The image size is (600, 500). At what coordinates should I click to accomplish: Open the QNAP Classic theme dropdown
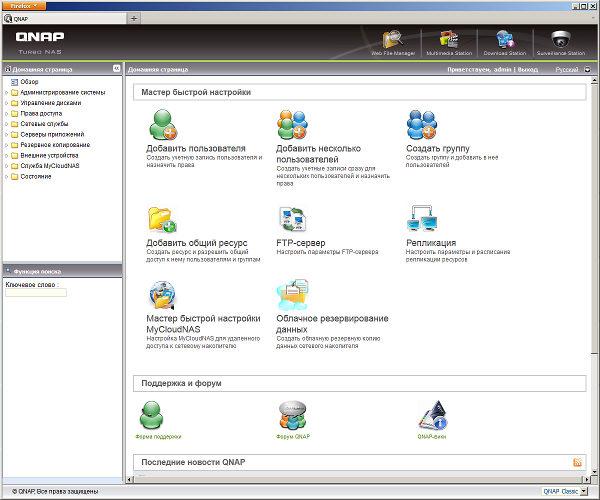[x=584, y=491]
